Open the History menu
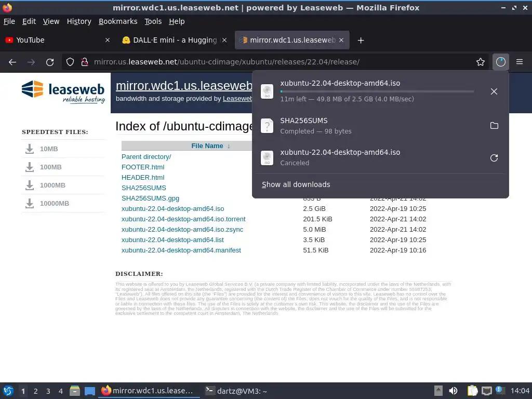Screen dimensions: 532x399 coord(79,21)
